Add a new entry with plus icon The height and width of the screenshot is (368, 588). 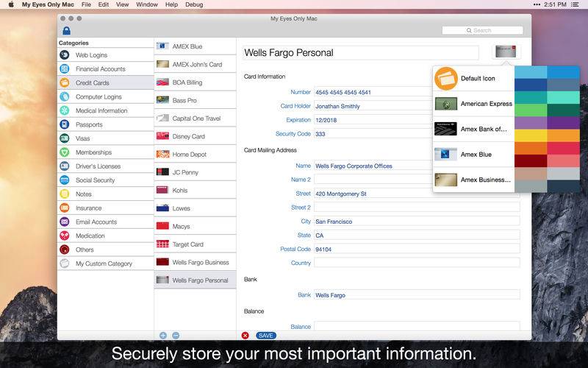pos(163,336)
